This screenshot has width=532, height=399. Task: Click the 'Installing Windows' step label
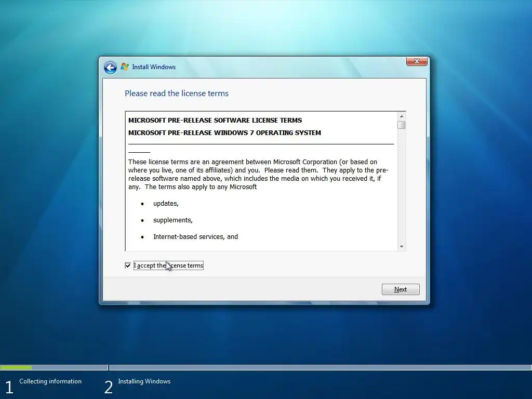(144, 381)
